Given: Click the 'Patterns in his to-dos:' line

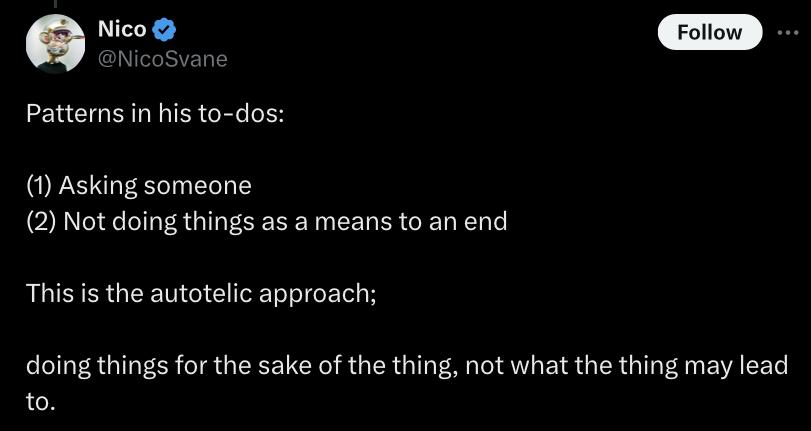Looking at the screenshot, I should (155, 114).
